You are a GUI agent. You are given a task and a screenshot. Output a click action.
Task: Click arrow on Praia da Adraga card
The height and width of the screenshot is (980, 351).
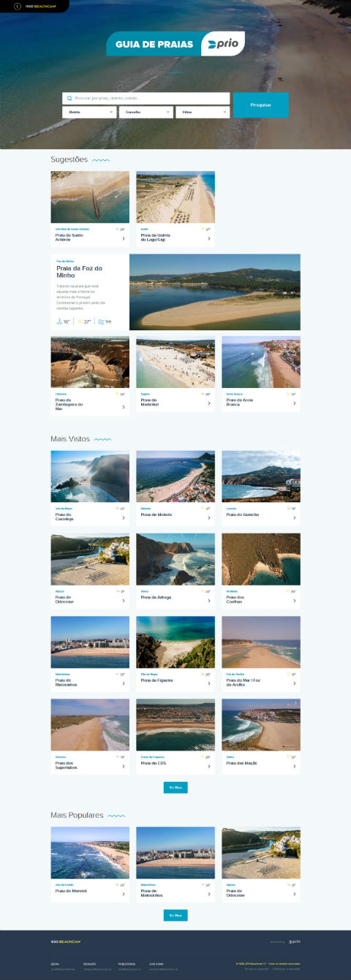click(208, 600)
